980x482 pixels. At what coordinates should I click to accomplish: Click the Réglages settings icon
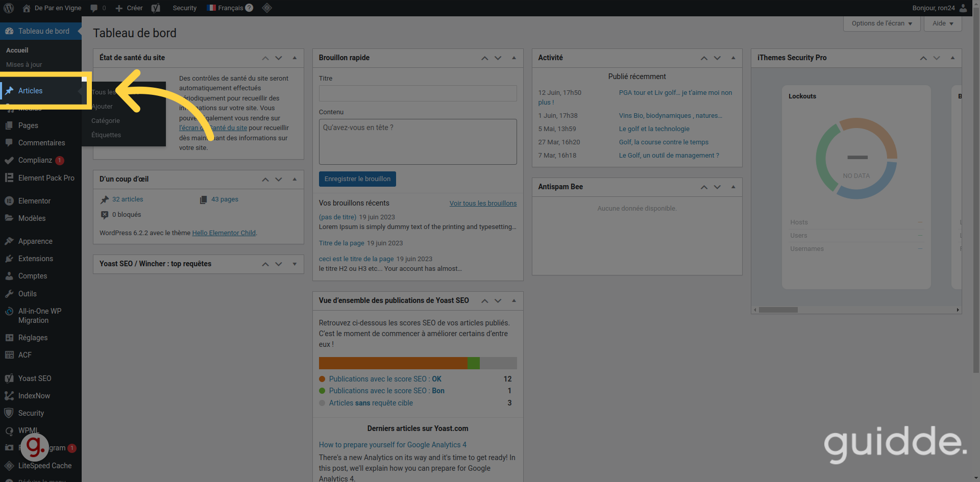[x=9, y=338]
